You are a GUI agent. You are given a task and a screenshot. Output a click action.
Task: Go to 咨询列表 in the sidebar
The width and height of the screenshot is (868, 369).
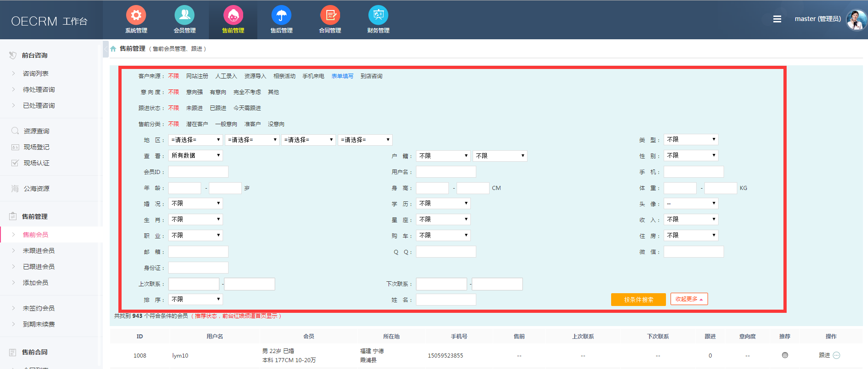[36, 74]
